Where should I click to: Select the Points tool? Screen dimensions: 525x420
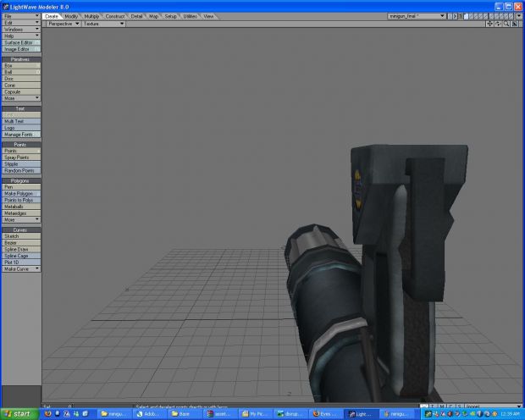click(21, 151)
